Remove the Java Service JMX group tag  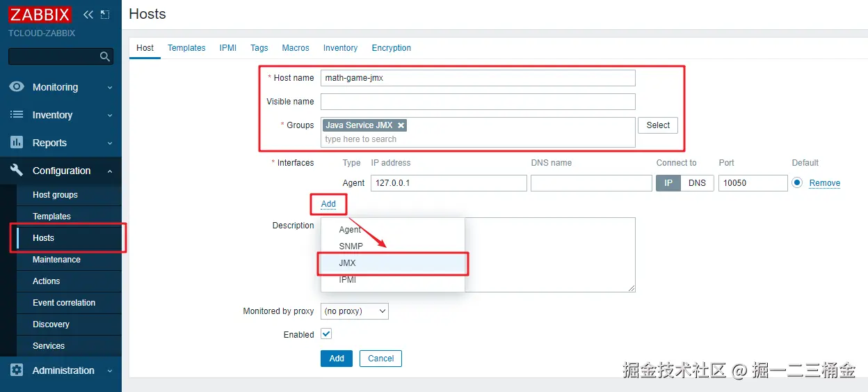(x=401, y=125)
